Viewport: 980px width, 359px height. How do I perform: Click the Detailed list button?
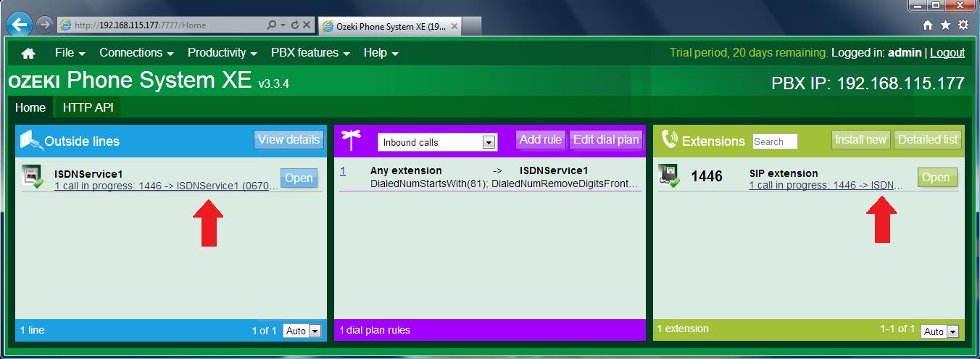[927, 140]
